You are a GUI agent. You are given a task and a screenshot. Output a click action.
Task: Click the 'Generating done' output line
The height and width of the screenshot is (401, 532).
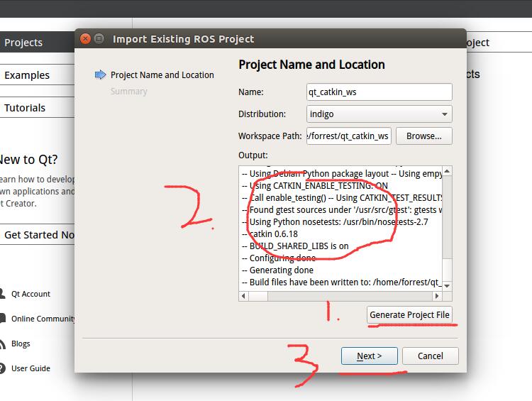277,270
